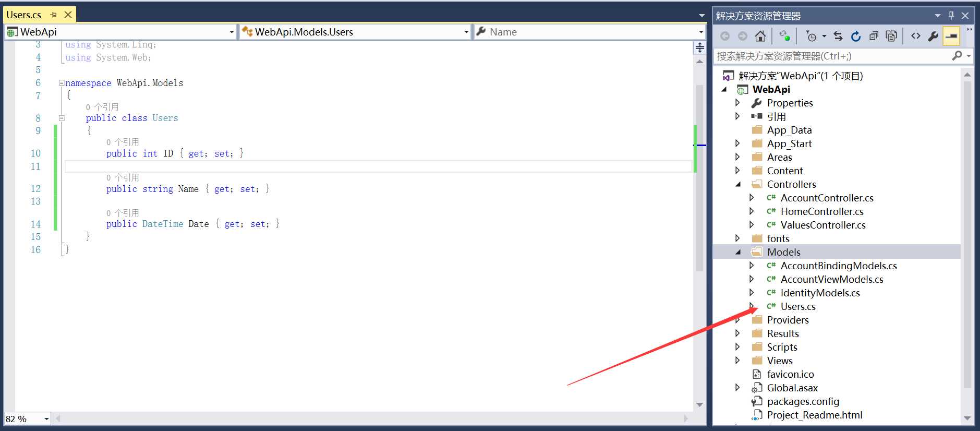The image size is (980, 431).
Task: Expand the Content folder
Action: pyautogui.click(x=737, y=171)
